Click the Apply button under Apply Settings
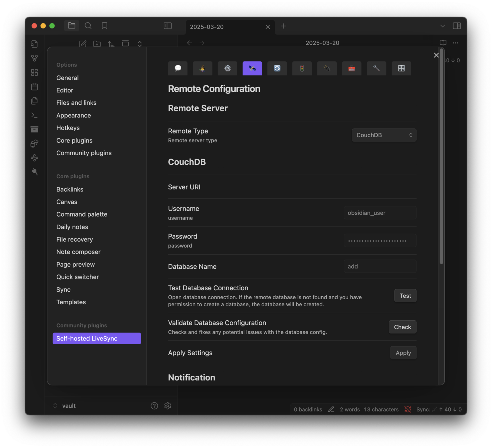Image resolution: width=492 pixels, height=448 pixels. click(x=403, y=353)
